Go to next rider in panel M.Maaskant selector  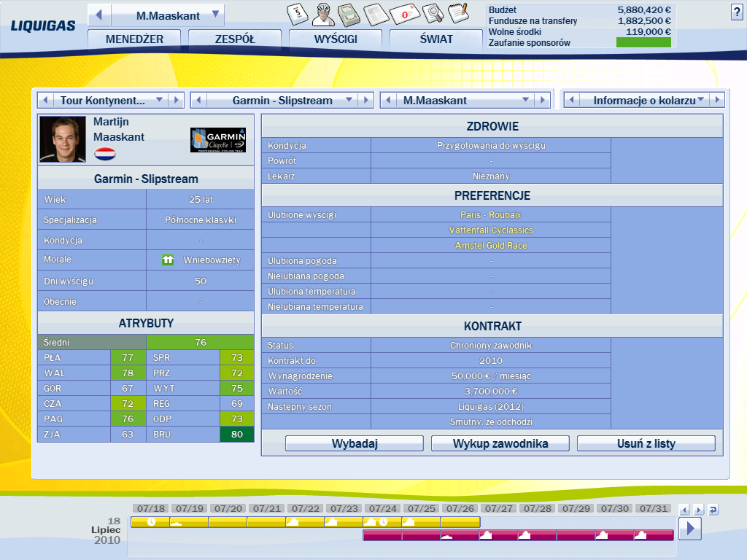(542, 100)
